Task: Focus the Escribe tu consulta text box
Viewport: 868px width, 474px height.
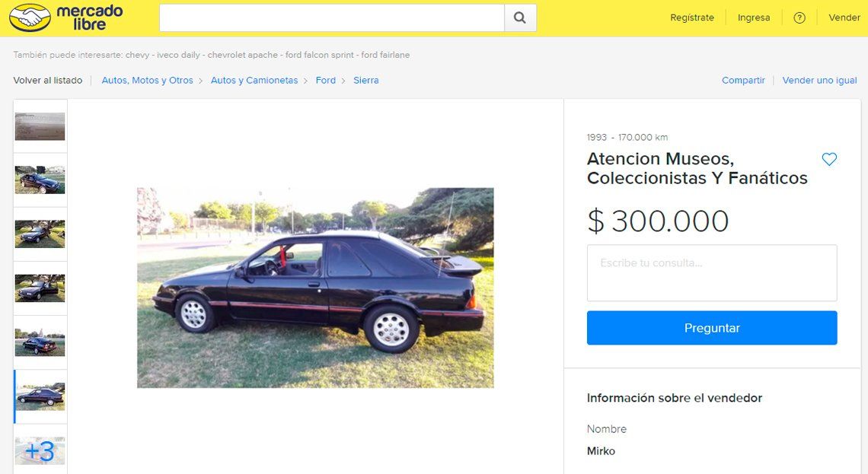Action: tap(712, 273)
